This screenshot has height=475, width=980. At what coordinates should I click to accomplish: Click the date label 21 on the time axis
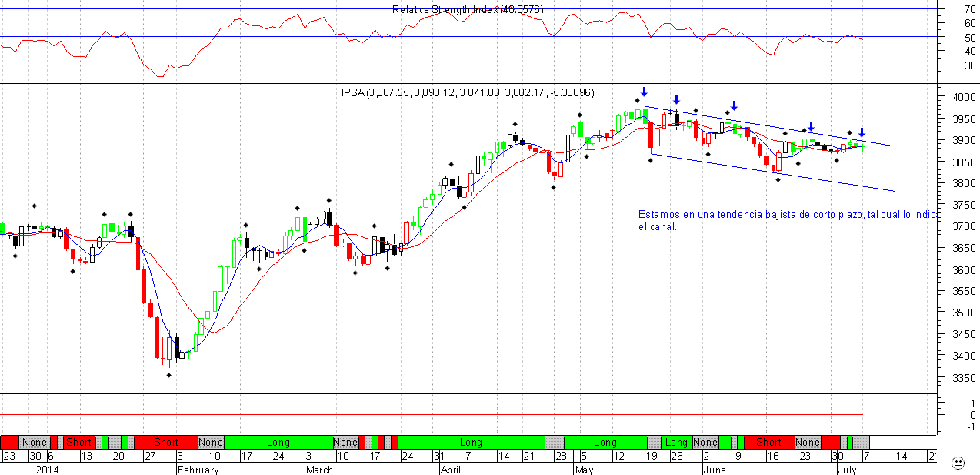tap(529, 456)
